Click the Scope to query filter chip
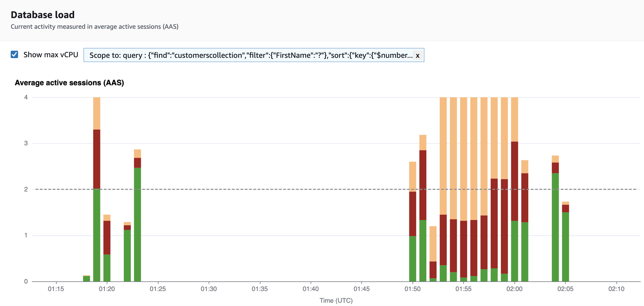Screen dimensions: 644x306 [x=252, y=55]
